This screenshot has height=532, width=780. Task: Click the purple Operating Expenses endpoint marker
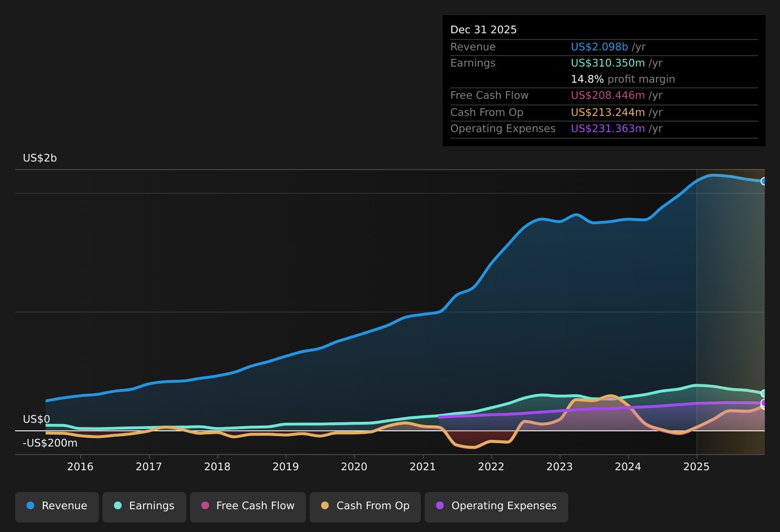(x=764, y=403)
